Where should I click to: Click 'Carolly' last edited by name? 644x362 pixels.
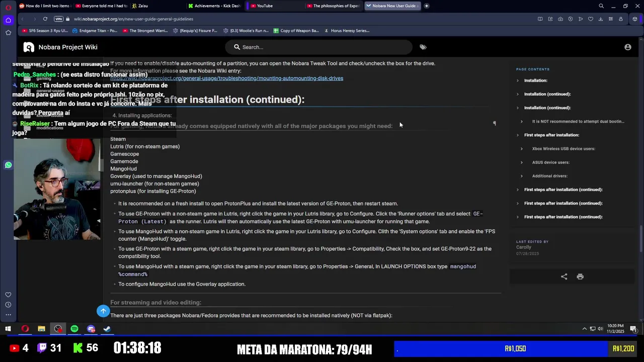[524, 247]
